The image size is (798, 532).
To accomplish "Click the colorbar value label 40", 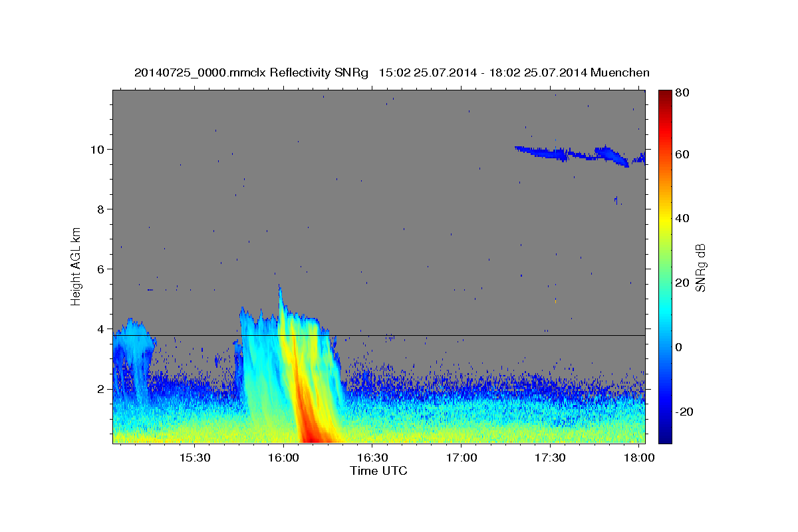I will [682, 218].
